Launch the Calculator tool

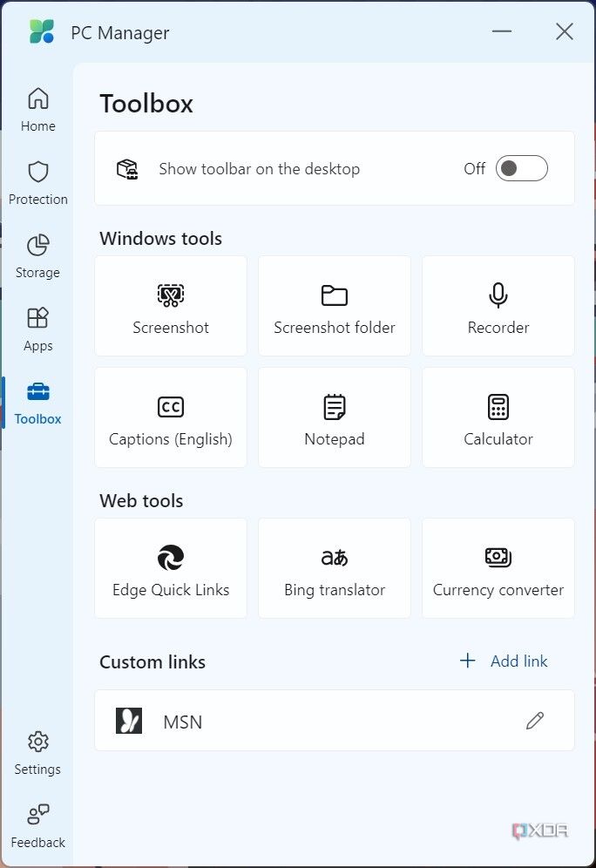pyautogui.click(x=498, y=418)
